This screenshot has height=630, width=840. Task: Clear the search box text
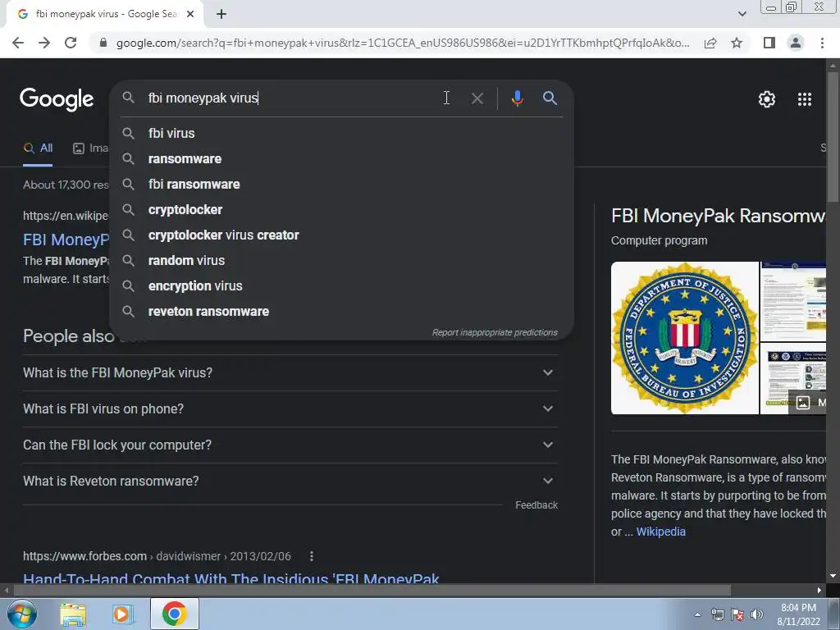pyautogui.click(x=477, y=98)
